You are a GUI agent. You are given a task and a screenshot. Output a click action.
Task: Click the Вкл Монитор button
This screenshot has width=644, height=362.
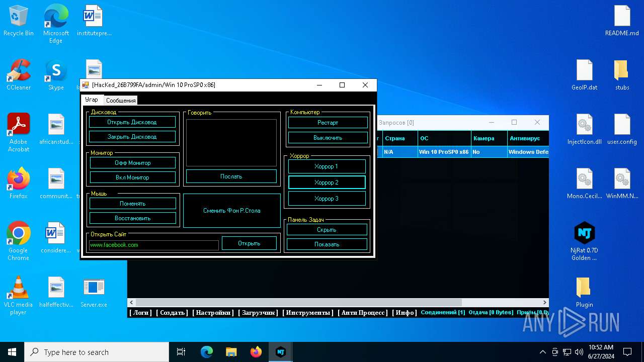tap(133, 177)
